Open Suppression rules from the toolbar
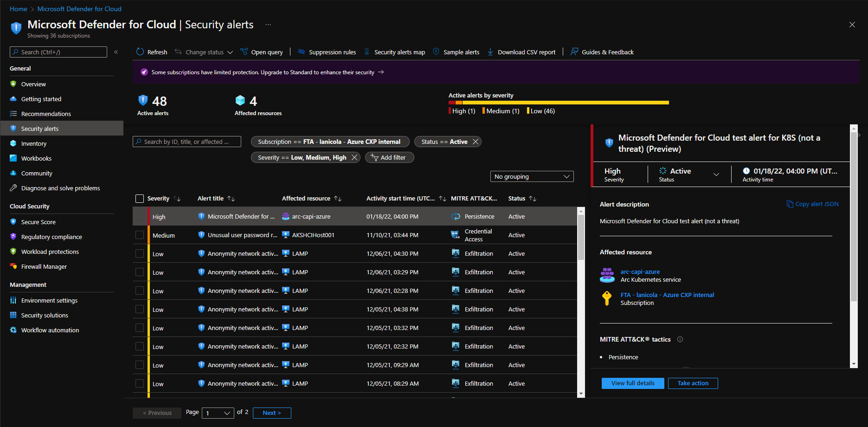868x427 pixels. pos(327,52)
